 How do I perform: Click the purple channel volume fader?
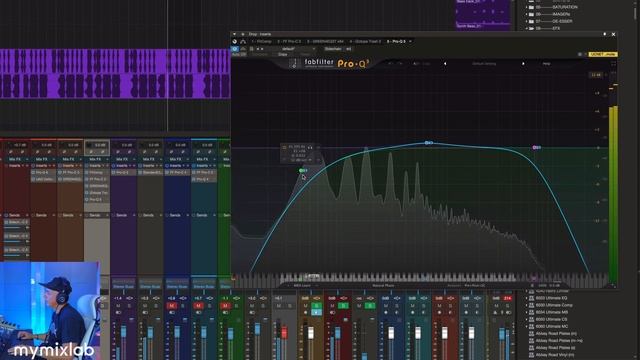point(123,331)
